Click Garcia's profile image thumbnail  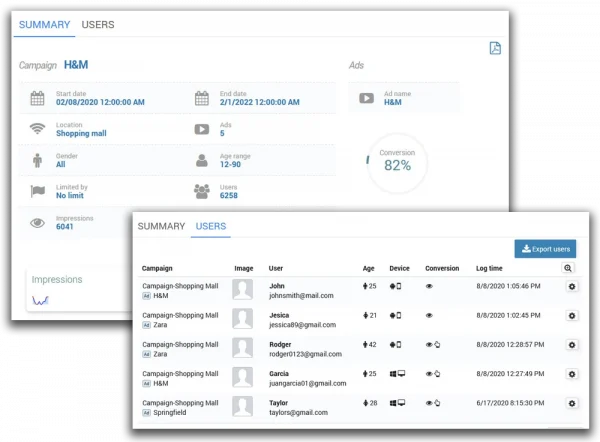(243, 375)
